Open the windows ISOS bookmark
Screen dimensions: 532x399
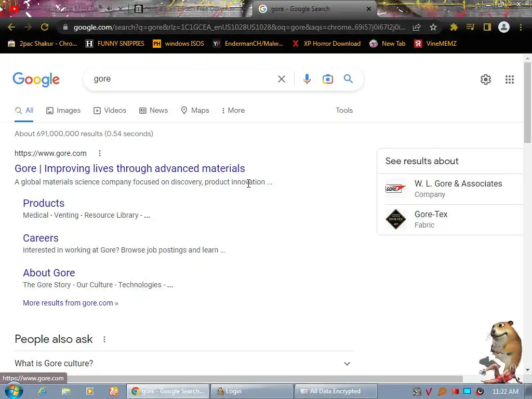click(179, 44)
